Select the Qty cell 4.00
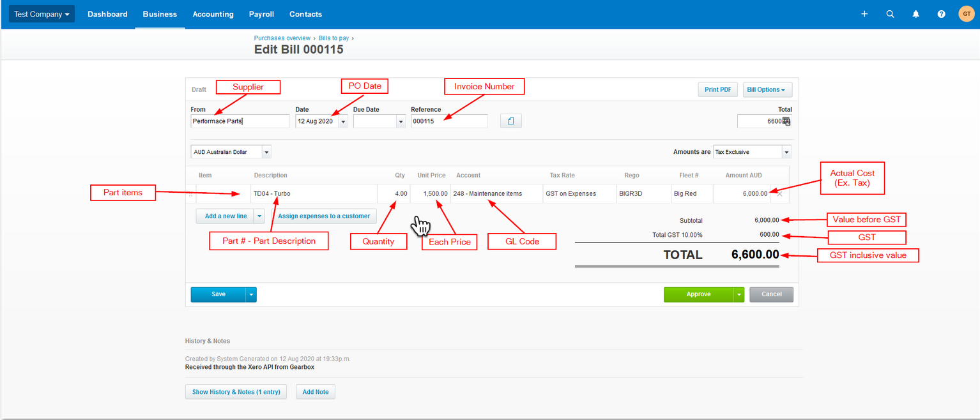This screenshot has width=980, height=420. [394, 194]
